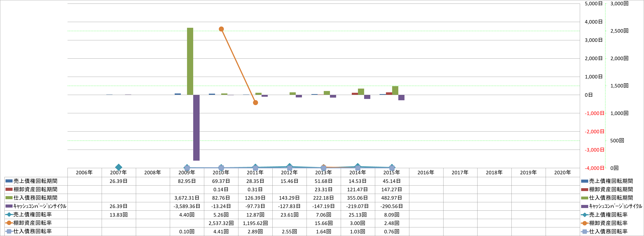Image resolution: width=644 pixels, height=236 pixels.
Task: Select the cell showing 4.41回
Action: pyautogui.click(x=221, y=232)
